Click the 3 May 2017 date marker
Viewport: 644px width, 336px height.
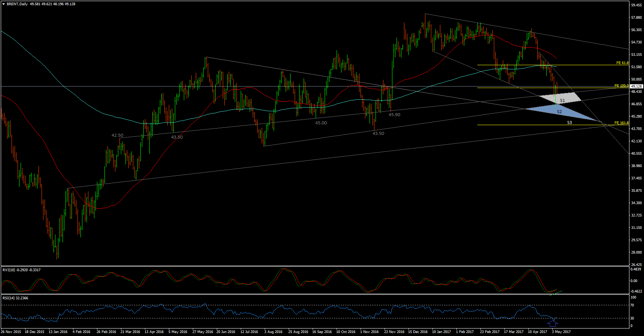[x=561, y=332]
